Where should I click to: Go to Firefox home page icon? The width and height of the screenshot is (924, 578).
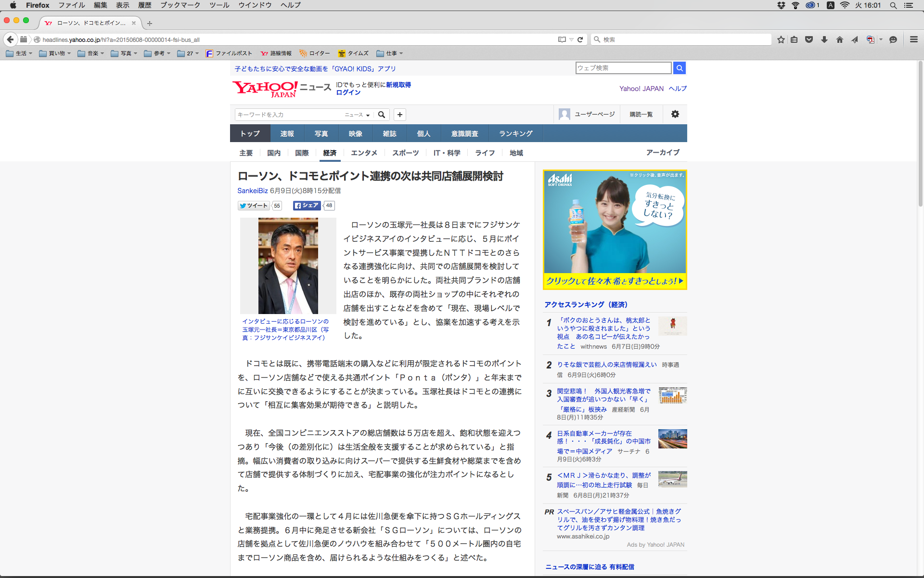pyautogui.click(x=839, y=39)
